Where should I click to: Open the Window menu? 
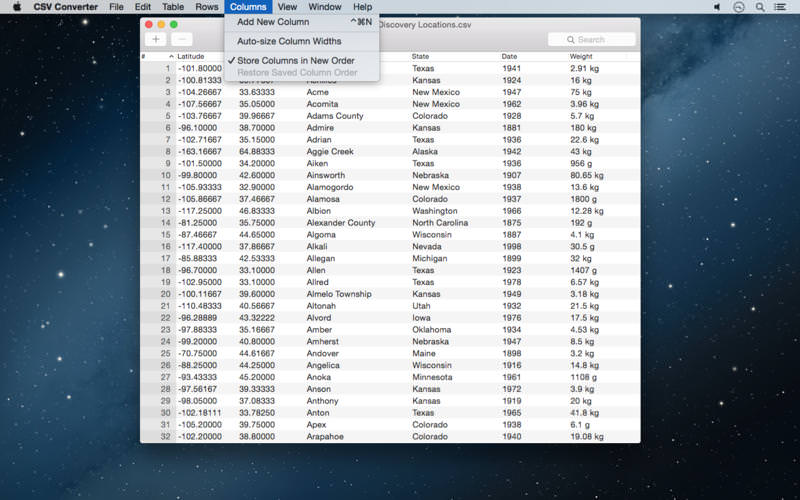(x=325, y=7)
